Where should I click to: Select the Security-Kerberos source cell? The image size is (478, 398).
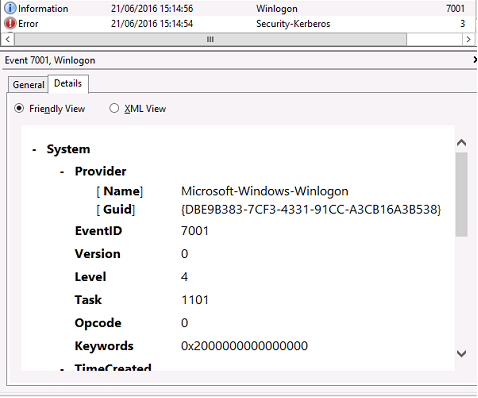(293, 24)
